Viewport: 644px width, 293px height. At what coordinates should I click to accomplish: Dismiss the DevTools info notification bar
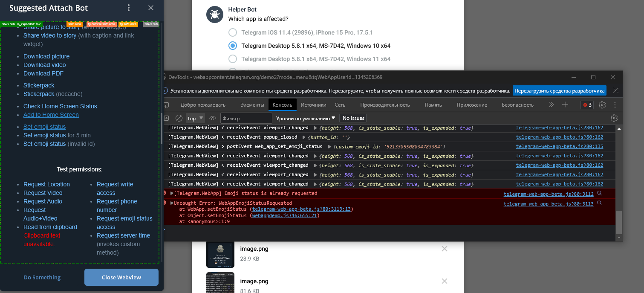click(615, 90)
